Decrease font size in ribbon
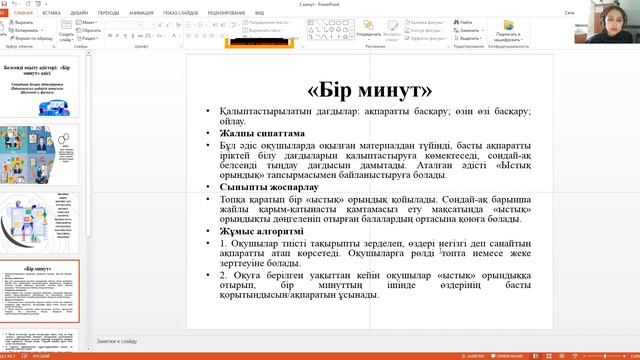Viewport: 640px width, 360px height. pyautogui.click(x=169, y=25)
